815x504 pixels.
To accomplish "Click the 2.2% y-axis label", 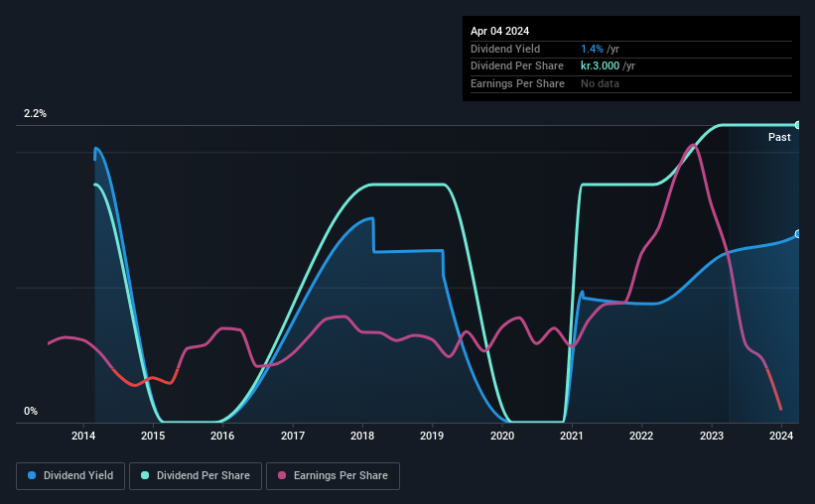I will pyautogui.click(x=35, y=113).
